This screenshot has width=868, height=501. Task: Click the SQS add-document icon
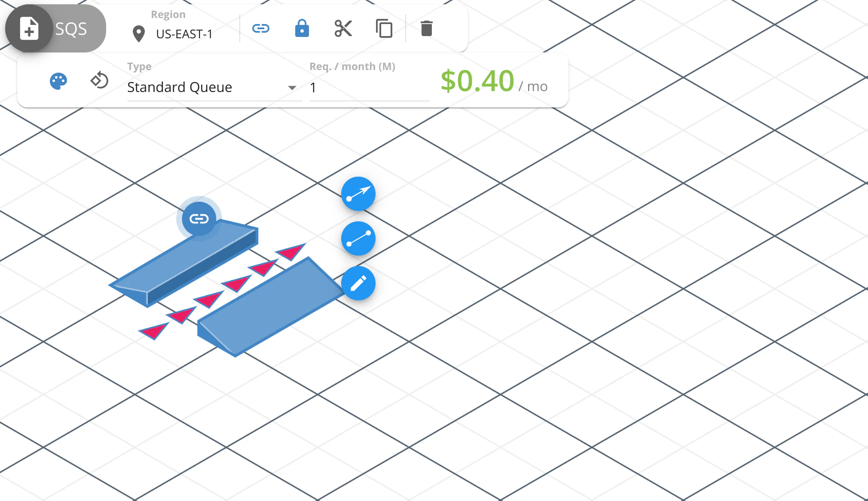pos(29,28)
